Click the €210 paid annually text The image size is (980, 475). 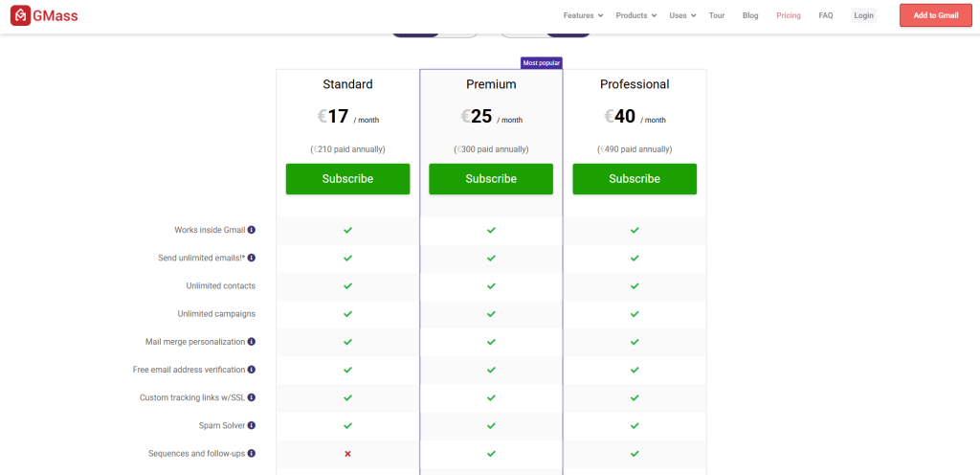pos(347,149)
